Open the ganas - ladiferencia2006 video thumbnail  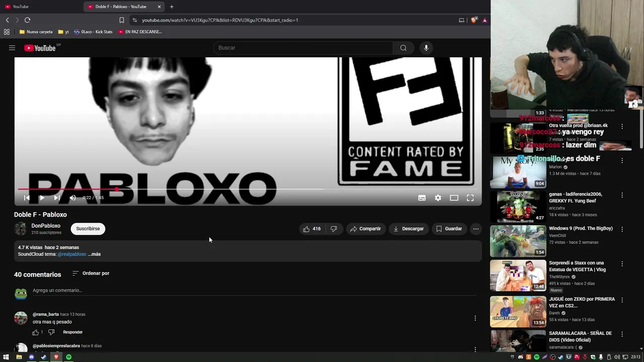click(x=518, y=207)
